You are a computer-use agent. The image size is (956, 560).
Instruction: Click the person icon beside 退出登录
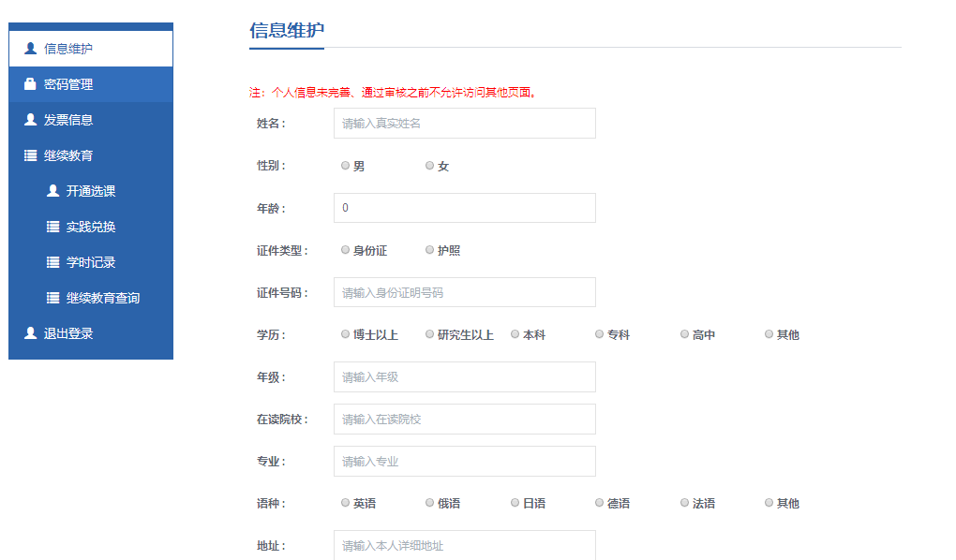click(31, 333)
